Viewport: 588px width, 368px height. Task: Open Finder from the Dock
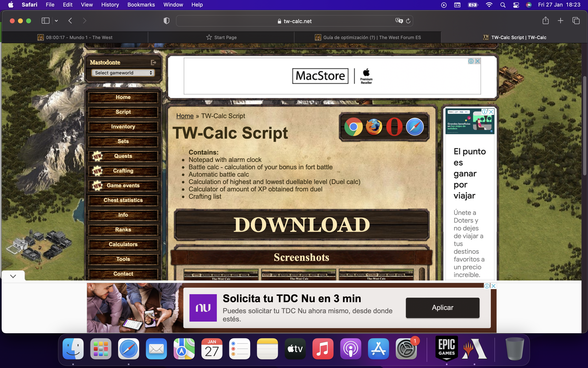coord(73,349)
